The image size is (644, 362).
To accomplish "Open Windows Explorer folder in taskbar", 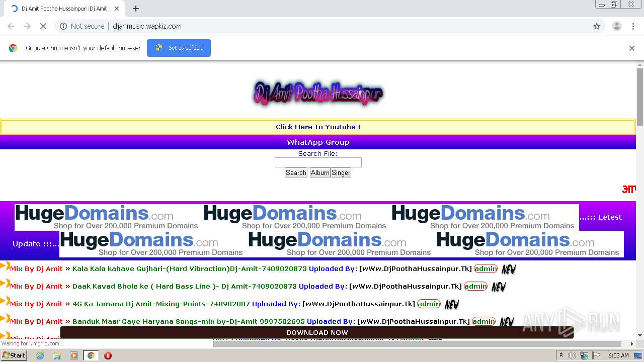I will [57, 355].
